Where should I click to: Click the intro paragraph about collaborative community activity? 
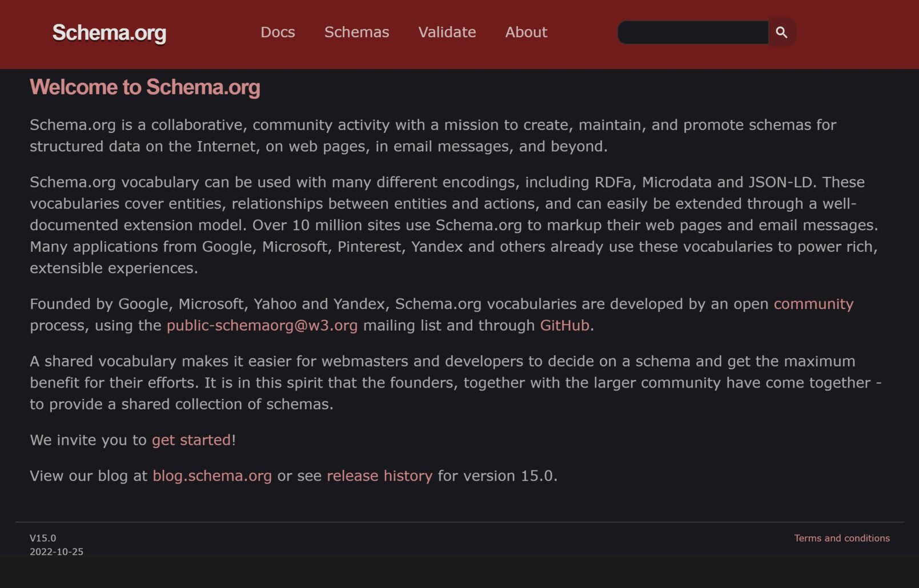433,135
